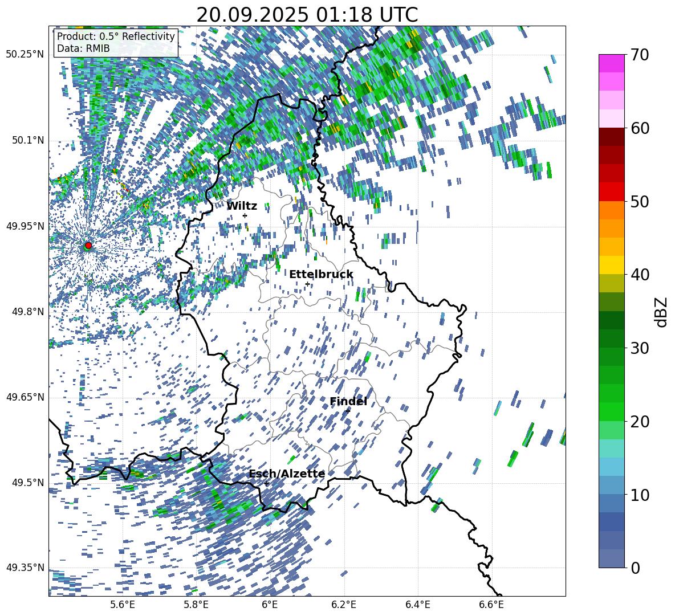Screen dimensions: 675x616
Task: Pick the bright red swatch just above 50 dBZ
Action: (x=612, y=192)
